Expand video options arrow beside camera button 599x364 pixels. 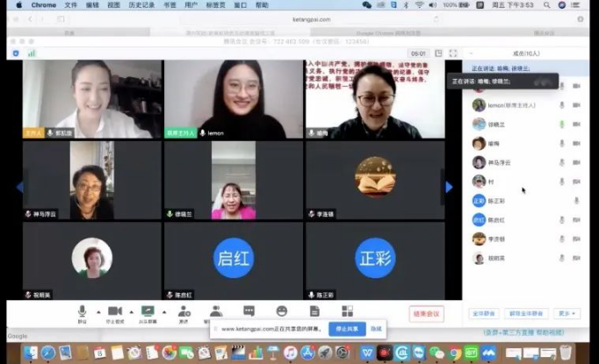tap(131, 311)
